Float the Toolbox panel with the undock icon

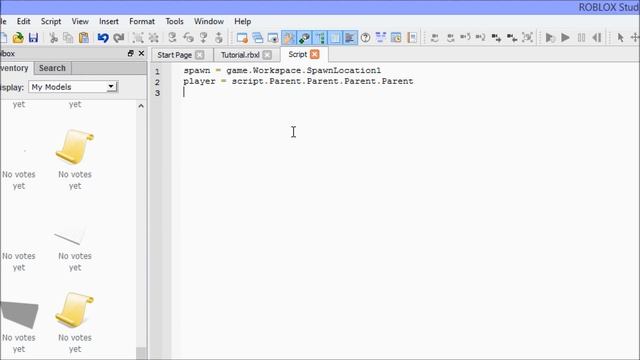click(x=131, y=53)
